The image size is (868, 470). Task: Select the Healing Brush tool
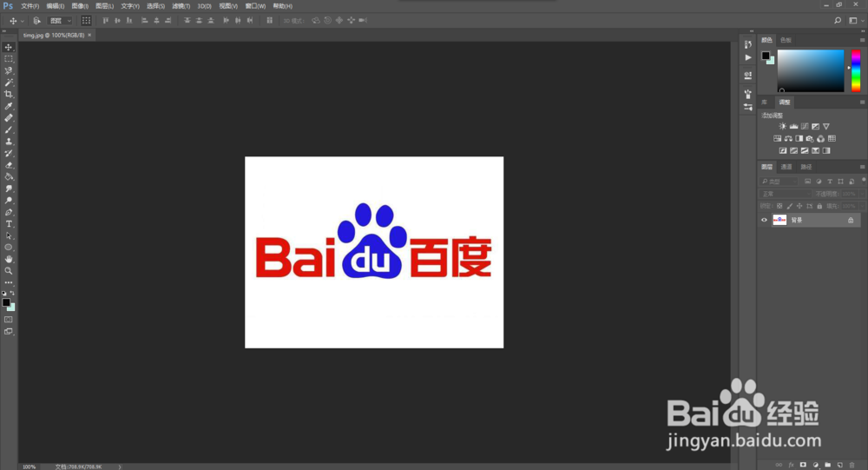point(9,118)
